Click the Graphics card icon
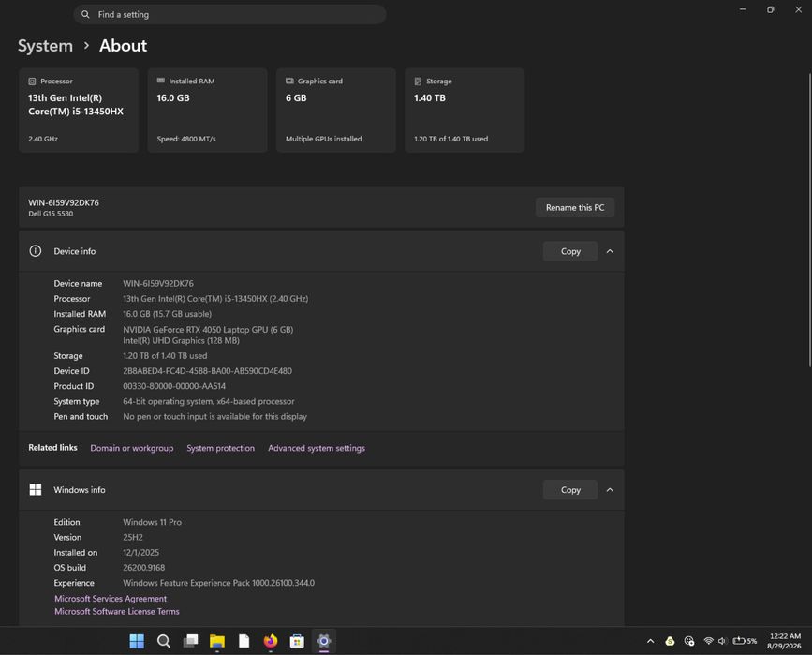The width and height of the screenshot is (812, 655). point(289,81)
